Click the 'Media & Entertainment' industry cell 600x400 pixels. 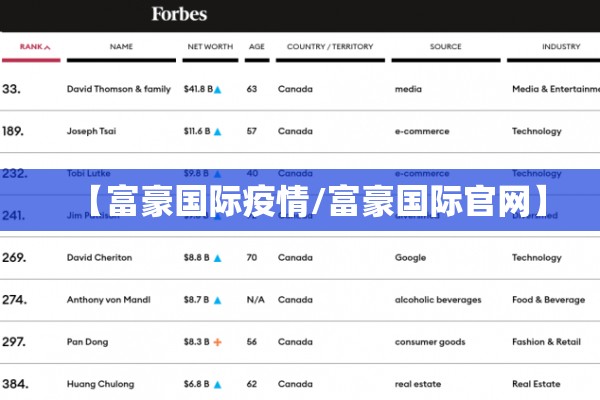(556, 89)
